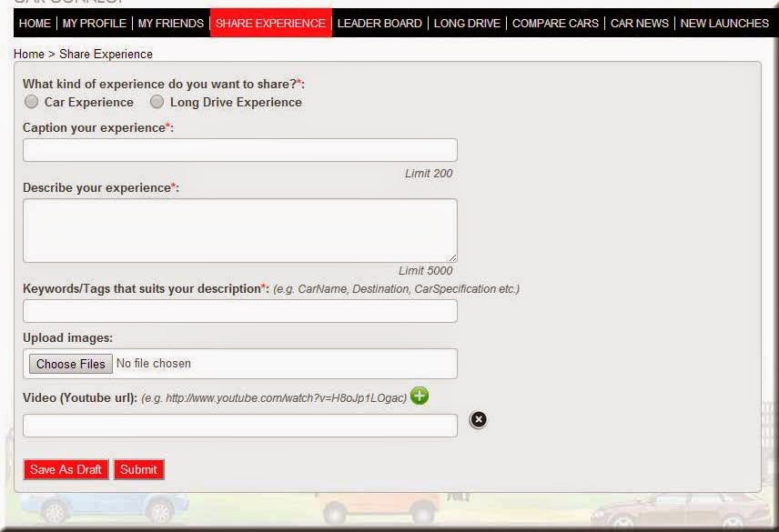Click the green plus icon to add video URL
Image resolution: width=779 pixels, height=532 pixels.
click(420, 396)
